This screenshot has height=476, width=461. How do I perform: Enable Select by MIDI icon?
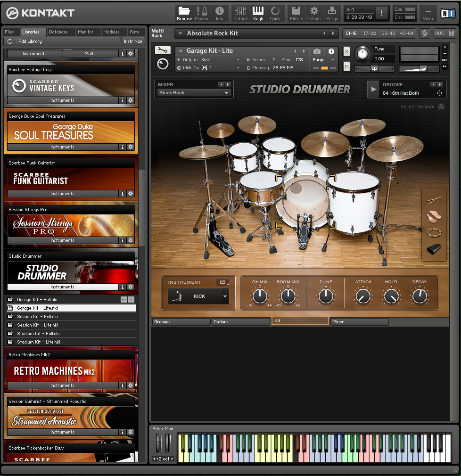[x=441, y=107]
